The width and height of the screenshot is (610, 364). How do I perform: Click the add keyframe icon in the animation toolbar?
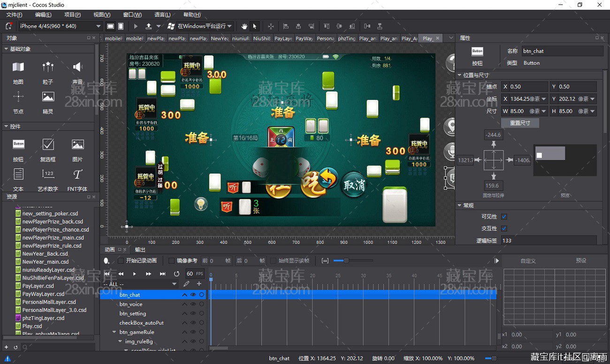107,261
